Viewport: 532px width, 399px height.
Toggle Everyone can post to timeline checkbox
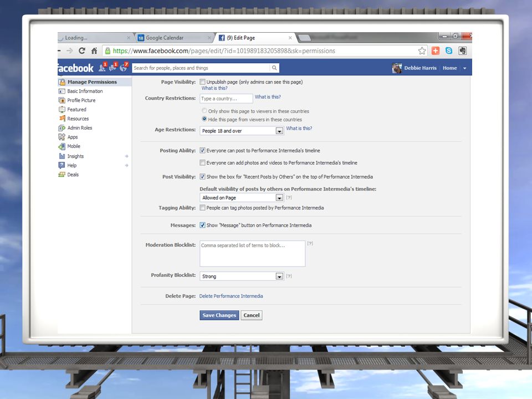(203, 150)
